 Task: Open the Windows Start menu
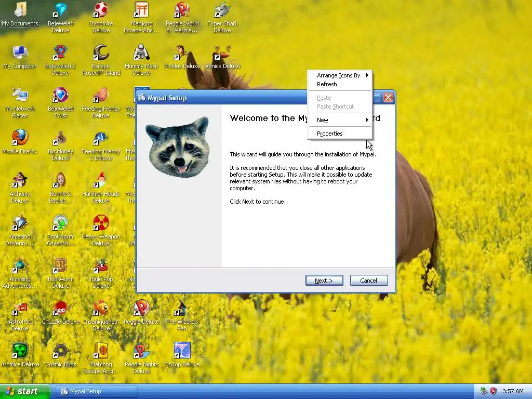click(x=25, y=391)
